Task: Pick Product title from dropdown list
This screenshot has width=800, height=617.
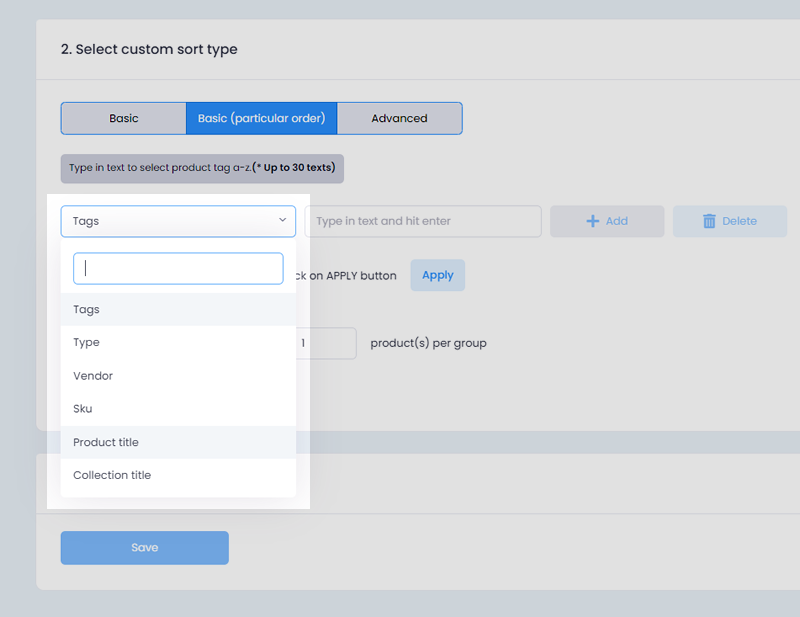Action: click(178, 442)
